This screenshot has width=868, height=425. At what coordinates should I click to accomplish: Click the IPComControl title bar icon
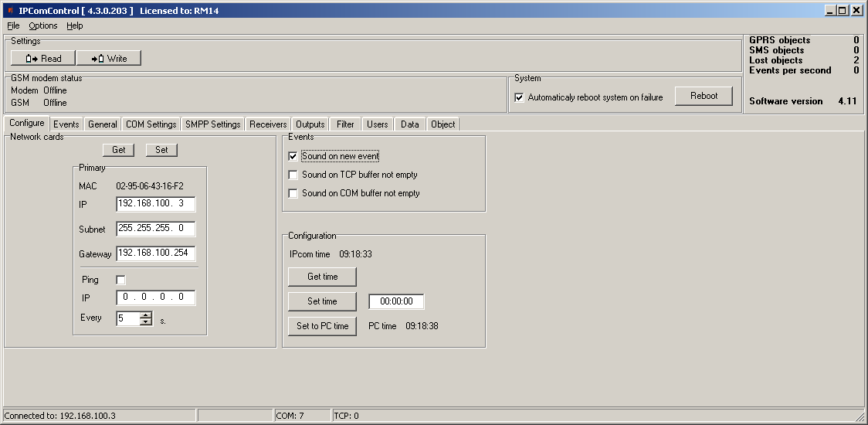click(x=9, y=10)
